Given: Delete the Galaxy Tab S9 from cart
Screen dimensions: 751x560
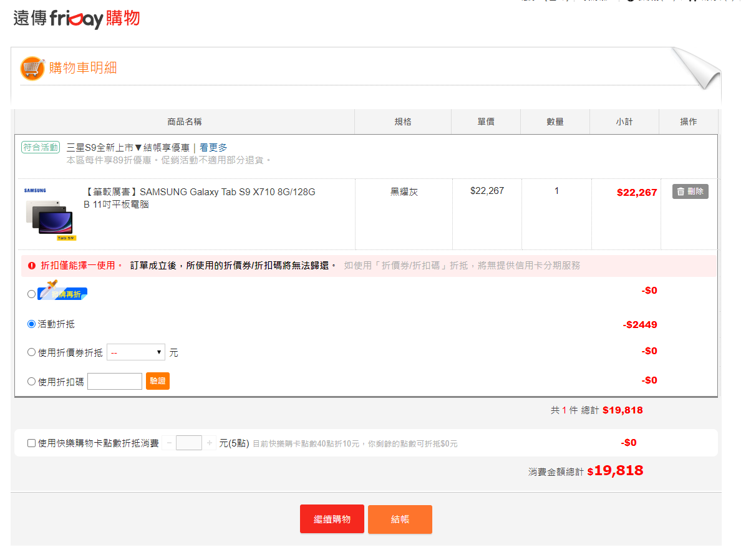Looking at the screenshot, I should click(x=690, y=191).
